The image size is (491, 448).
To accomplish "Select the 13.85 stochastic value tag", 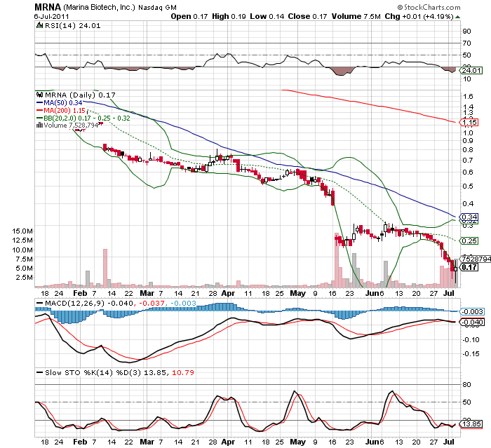I will (471, 424).
